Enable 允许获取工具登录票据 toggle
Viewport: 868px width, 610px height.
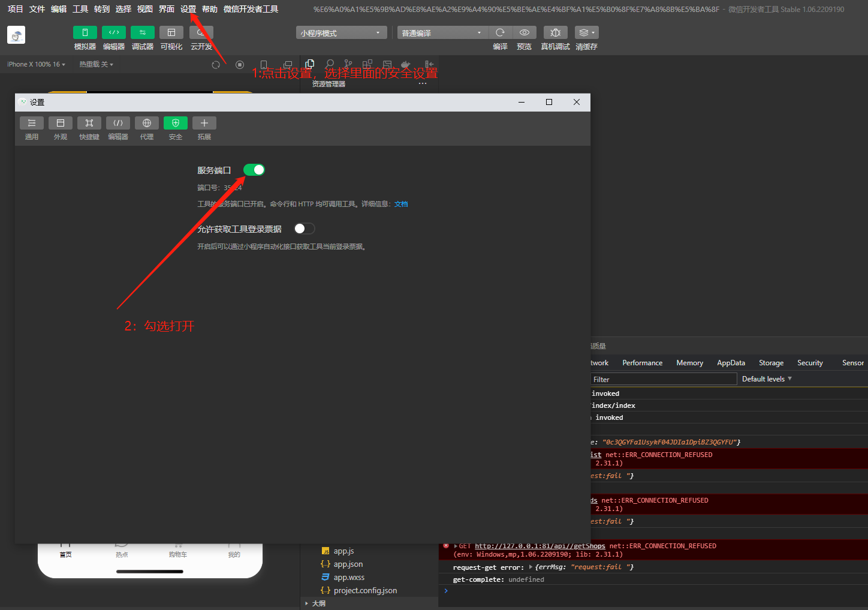(305, 229)
